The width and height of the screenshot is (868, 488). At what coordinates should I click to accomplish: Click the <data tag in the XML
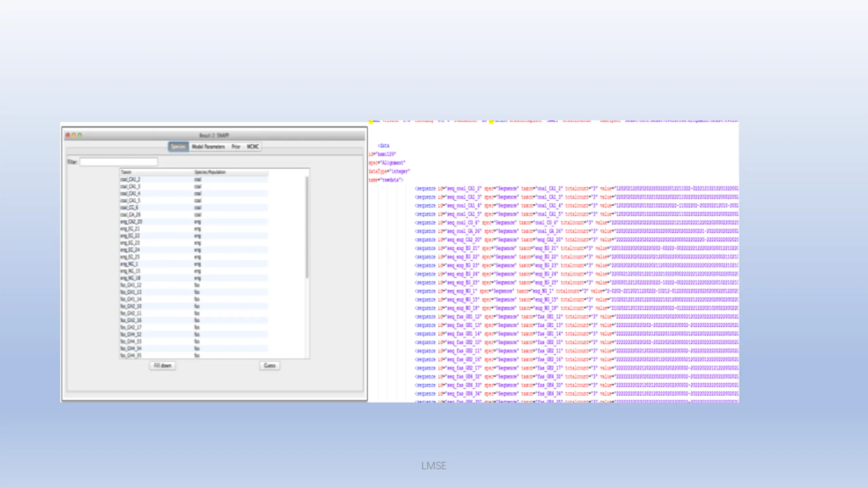[x=383, y=145]
